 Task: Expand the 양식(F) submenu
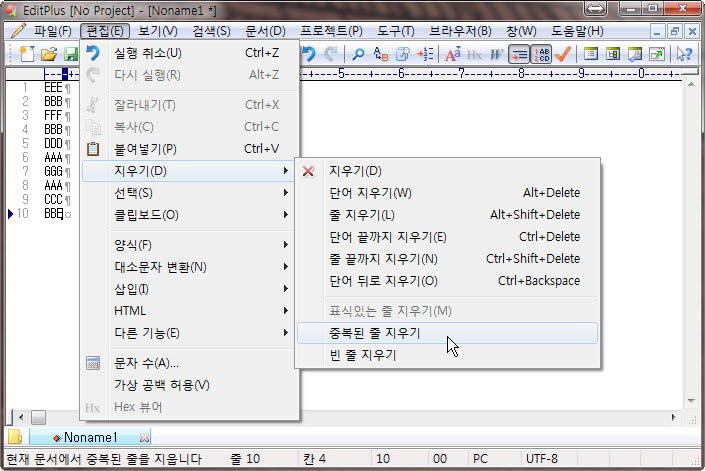pos(190,245)
